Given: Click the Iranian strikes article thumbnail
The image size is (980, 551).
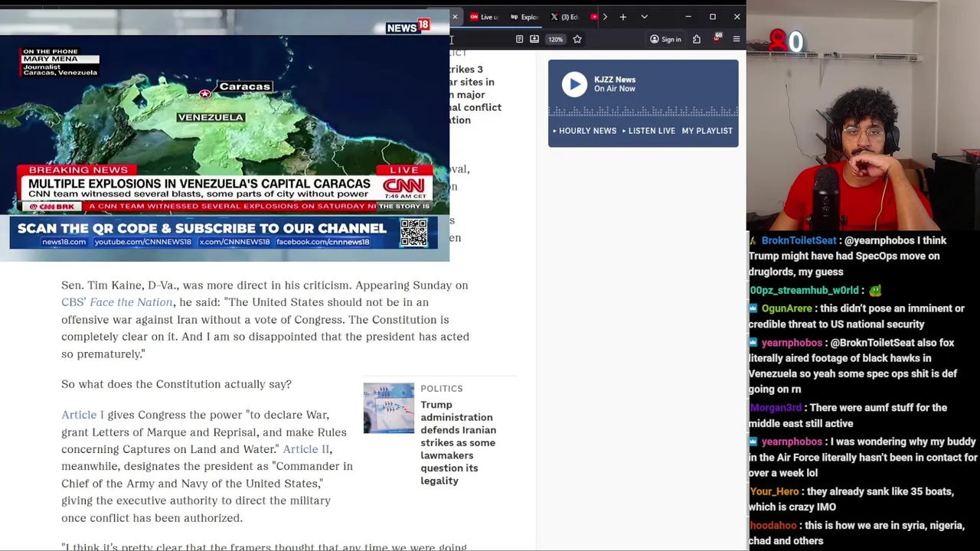Looking at the screenshot, I should [x=388, y=408].
